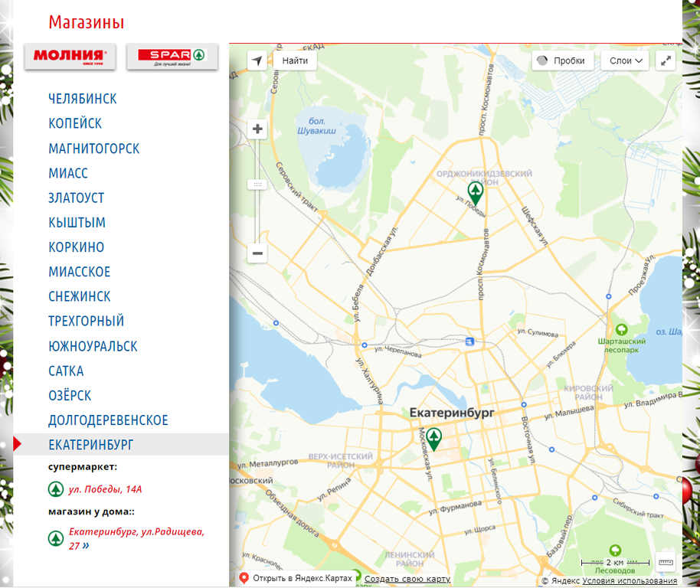Click the map zoom slider handle
The width and height of the screenshot is (700, 588).
[x=257, y=185]
